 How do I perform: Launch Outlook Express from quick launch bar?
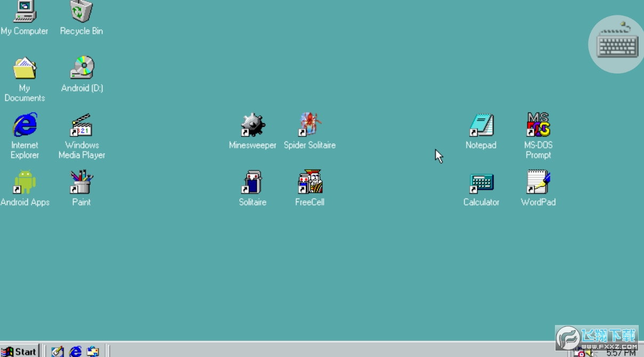point(93,352)
